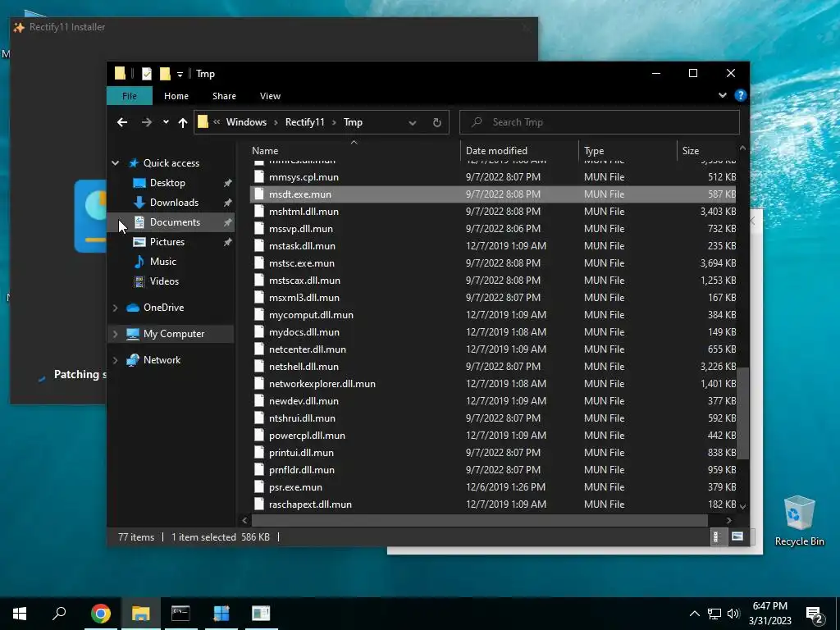The height and width of the screenshot is (630, 840).
Task: Sort by the Type column header
Action: [628, 151]
